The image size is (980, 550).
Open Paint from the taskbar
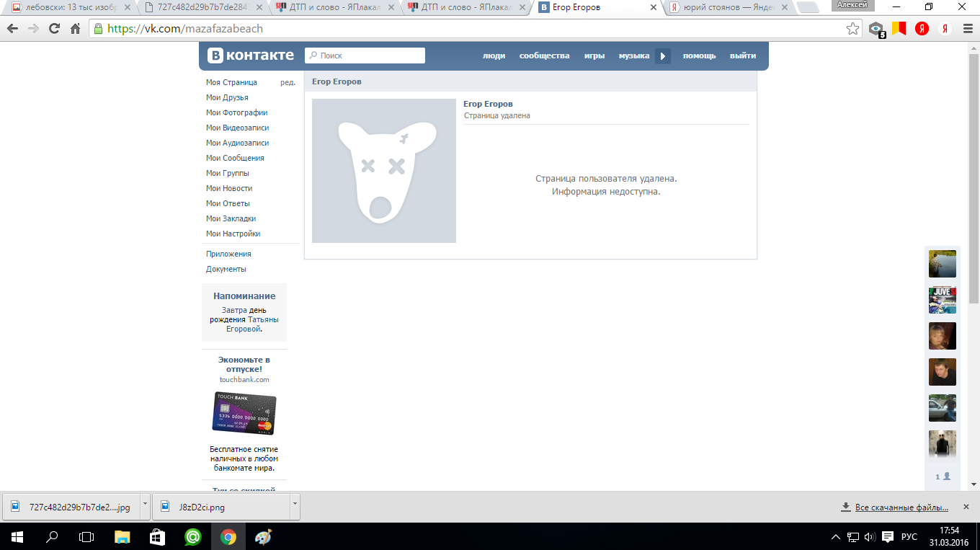pos(263,536)
